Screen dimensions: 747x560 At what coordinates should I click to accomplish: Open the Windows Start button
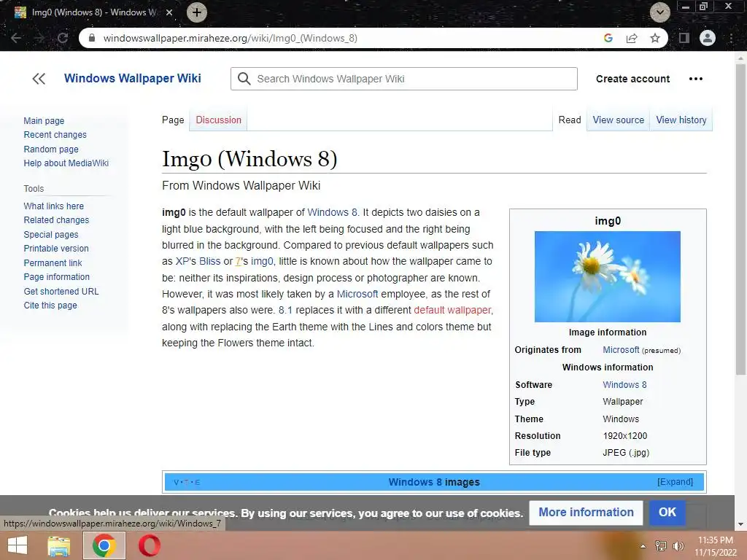coord(18,545)
